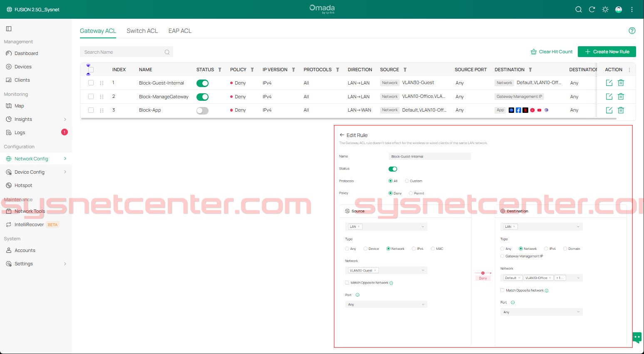The height and width of the screenshot is (354, 644).
Task: Open the Destination network dropdown with VLAN10-Office
Action: pos(541,278)
